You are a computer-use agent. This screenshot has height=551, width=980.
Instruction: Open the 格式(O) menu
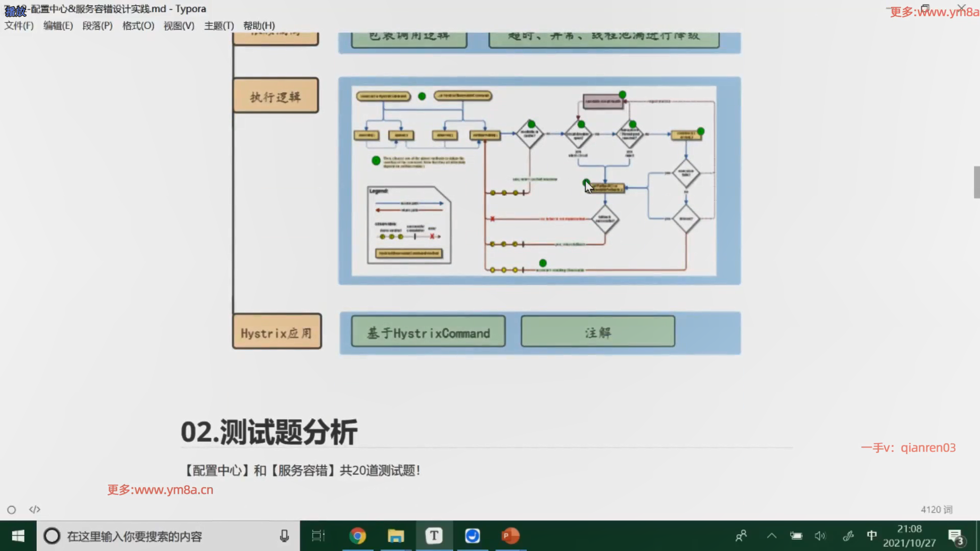click(138, 26)
